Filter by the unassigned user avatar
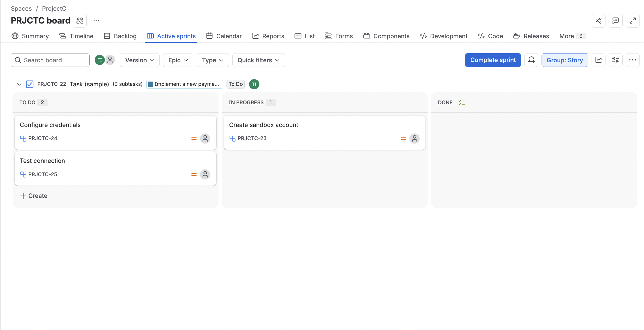This screenshot has height=330, width=644. pos(110,60)
